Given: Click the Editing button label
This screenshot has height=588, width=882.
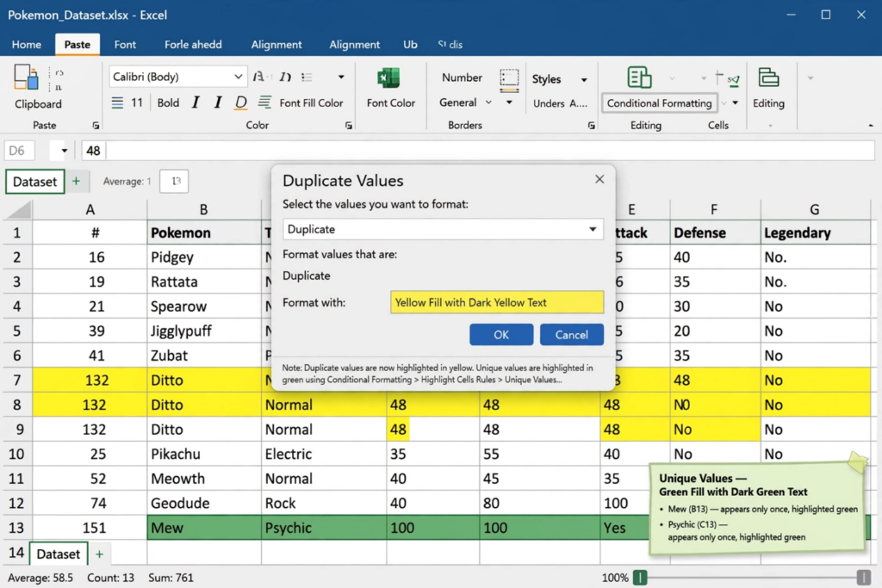Looking at the screenshot, I should click(768, 102).
